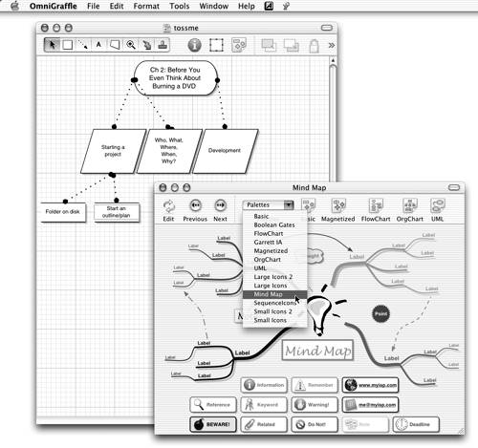Toggle the Mind Map window toolbar pill
478x448 pixels.
click(454, 187)
